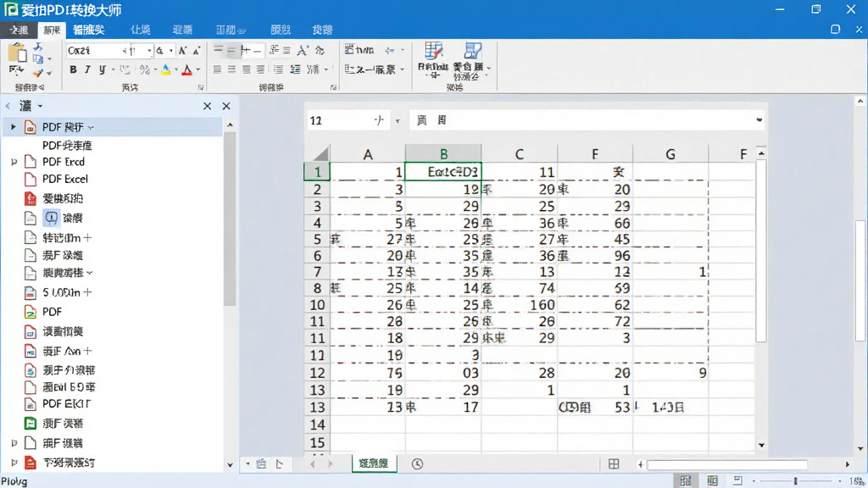Open the fifth ribbon tab

coord(183,30)
